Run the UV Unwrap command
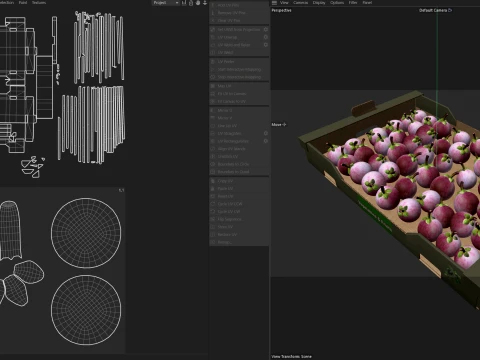This screenshot has width=480, height=360. 236,37
